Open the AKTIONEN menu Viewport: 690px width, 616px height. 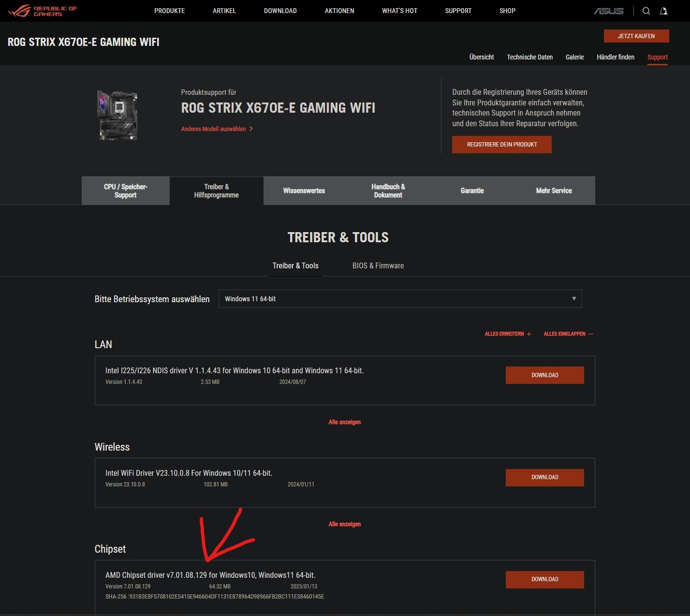[339, 11]
